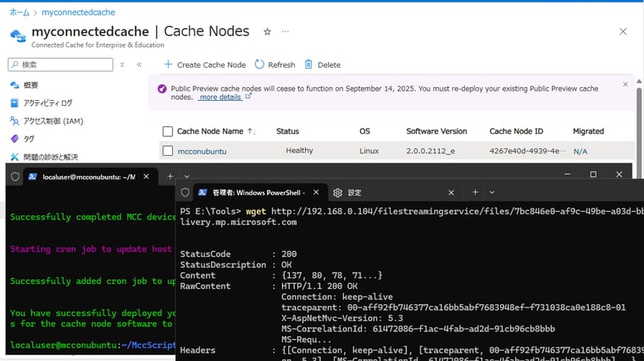Click Create Cache Node button
The image size is (644, 361).
pyautogui.click(x=204, y=64)
